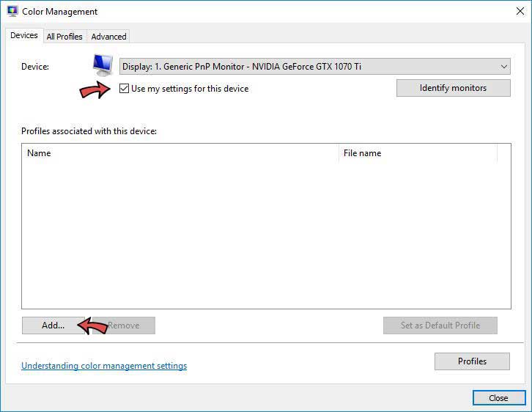The height and width of the screenshot is (412, 532).
Task: Click Set as Default Profile button
Action: [x=440, y=325]
